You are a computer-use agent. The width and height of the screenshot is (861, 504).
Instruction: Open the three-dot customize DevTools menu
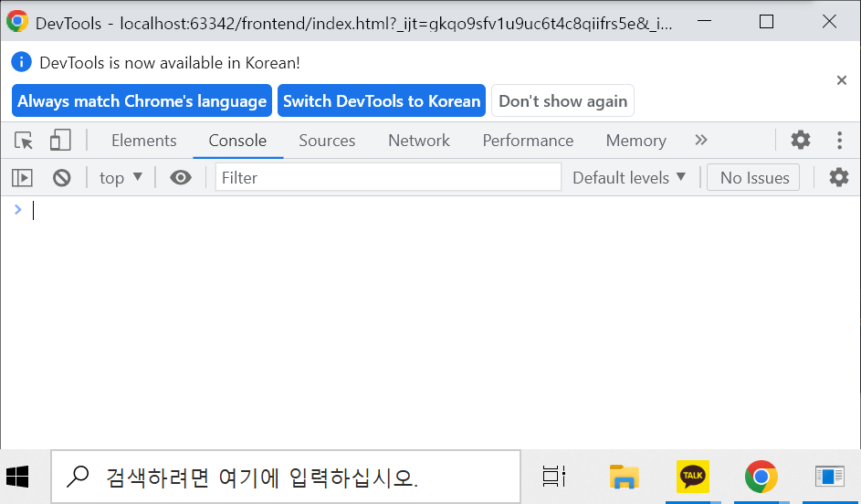[x=839, y=140]
